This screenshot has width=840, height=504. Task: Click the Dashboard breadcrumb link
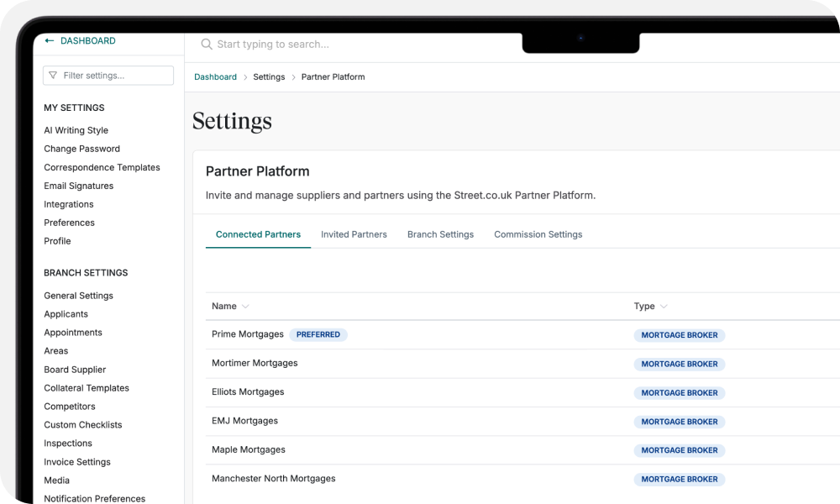[x=215, y=77]
